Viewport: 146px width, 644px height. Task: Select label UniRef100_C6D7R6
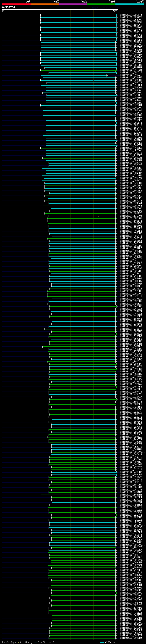131,347
